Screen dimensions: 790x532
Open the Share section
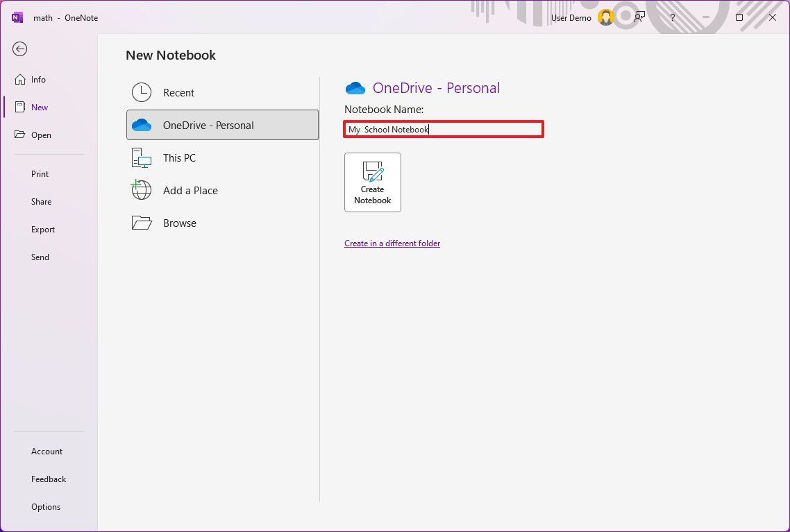40,201
